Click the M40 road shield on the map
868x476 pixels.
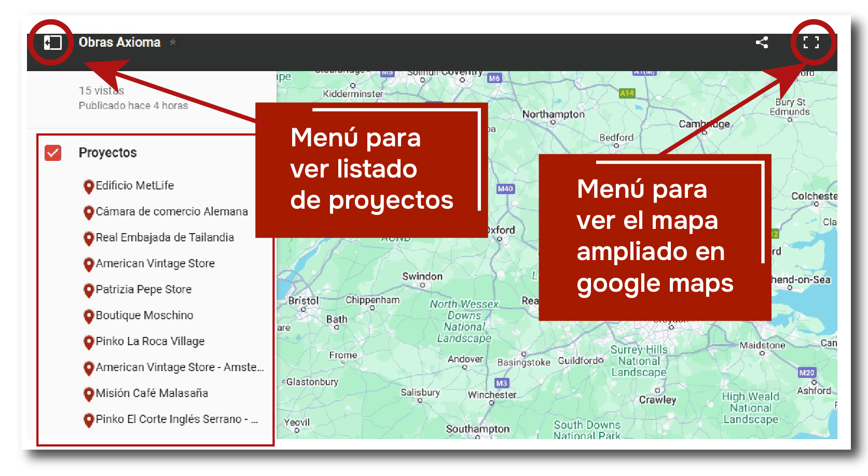tap(505, 189)
